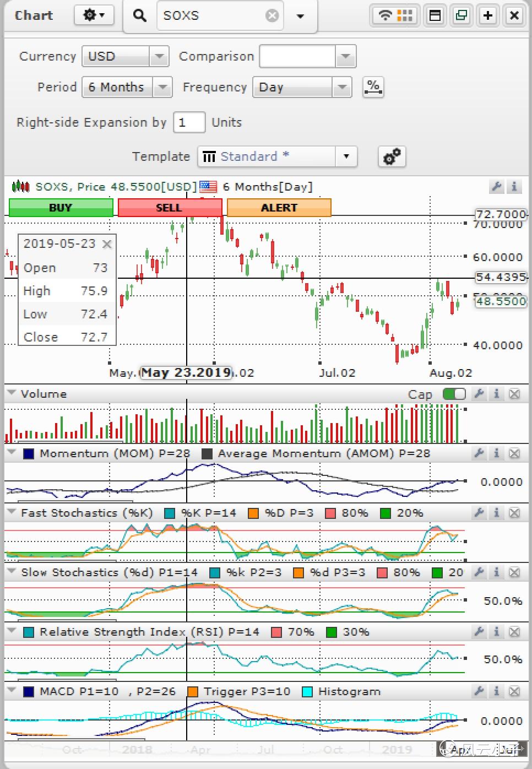Click the Momentum (MOM) color swatch
Viewport: 532px width, 769px height.
29,454
